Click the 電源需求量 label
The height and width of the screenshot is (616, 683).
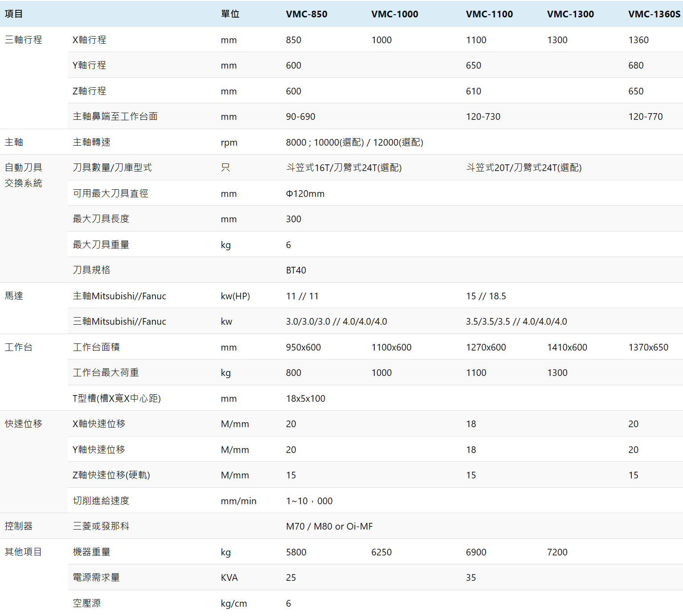pyautogui.click(x=96, y=577)
